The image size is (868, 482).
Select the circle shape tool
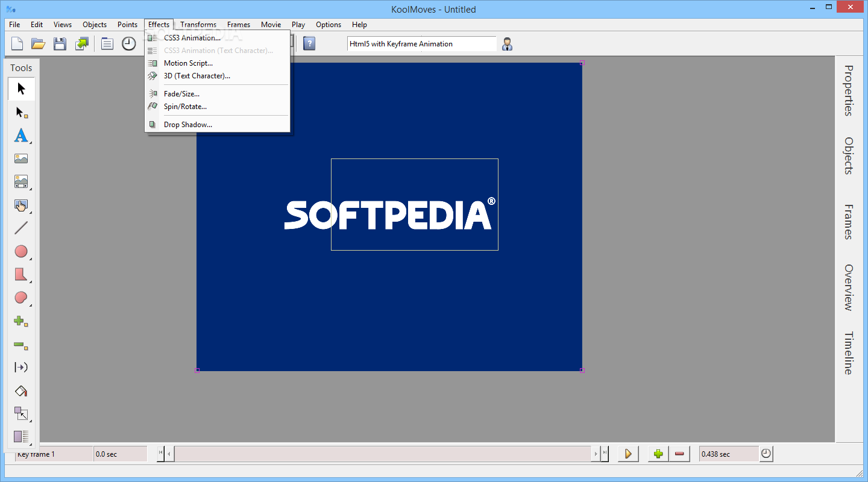click(21, 251)
